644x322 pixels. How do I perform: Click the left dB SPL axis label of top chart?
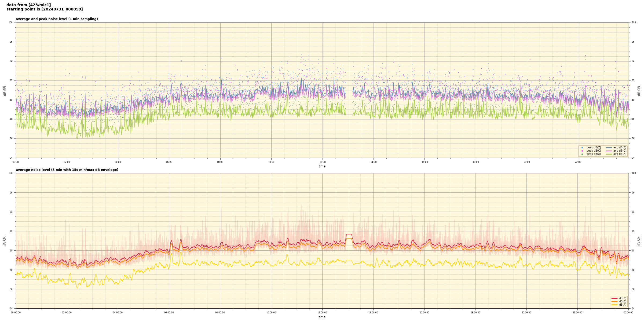[5, 90]
